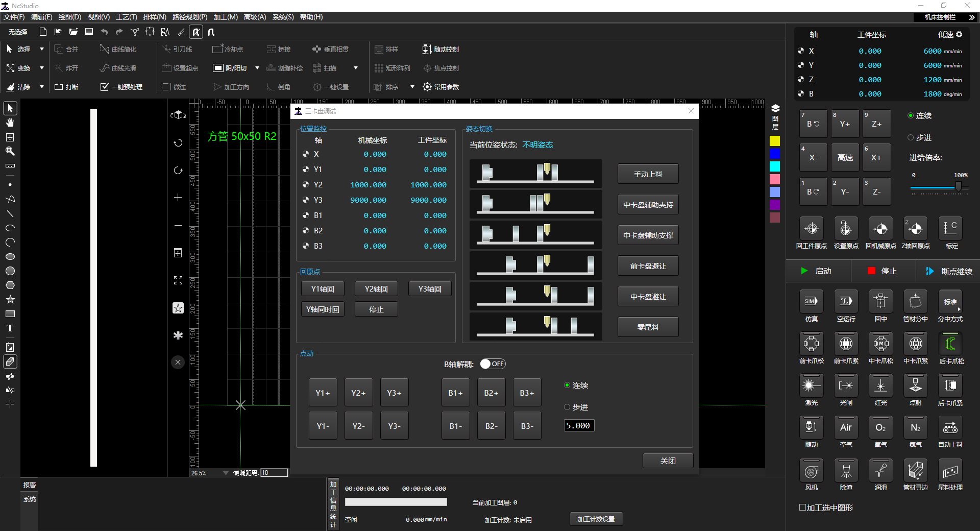Open the 路径规划(P) menu
980x531 pixels.
[189, 17]
